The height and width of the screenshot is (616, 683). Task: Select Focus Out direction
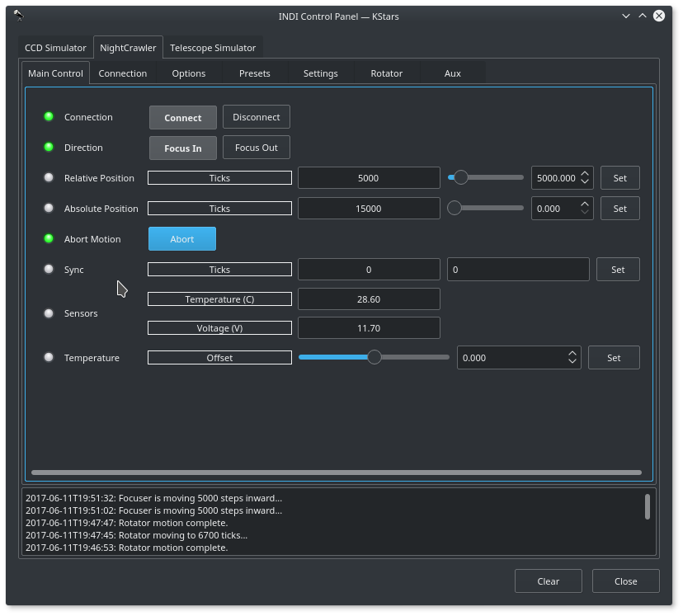[x=257, y=148]
